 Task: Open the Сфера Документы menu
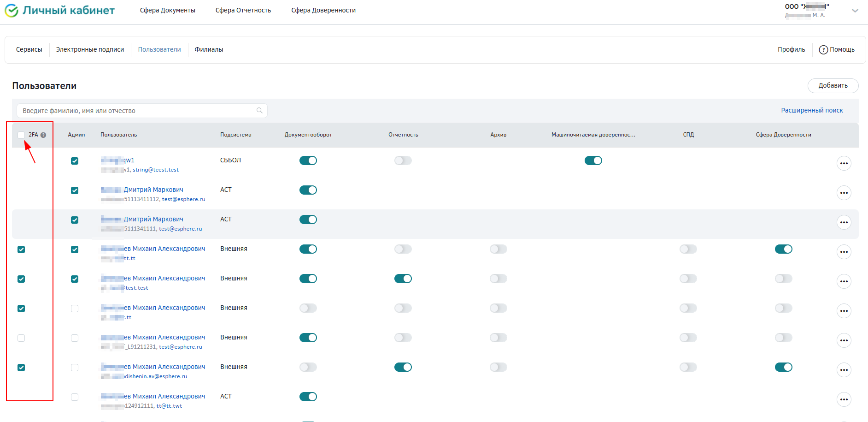pos(168,10)
